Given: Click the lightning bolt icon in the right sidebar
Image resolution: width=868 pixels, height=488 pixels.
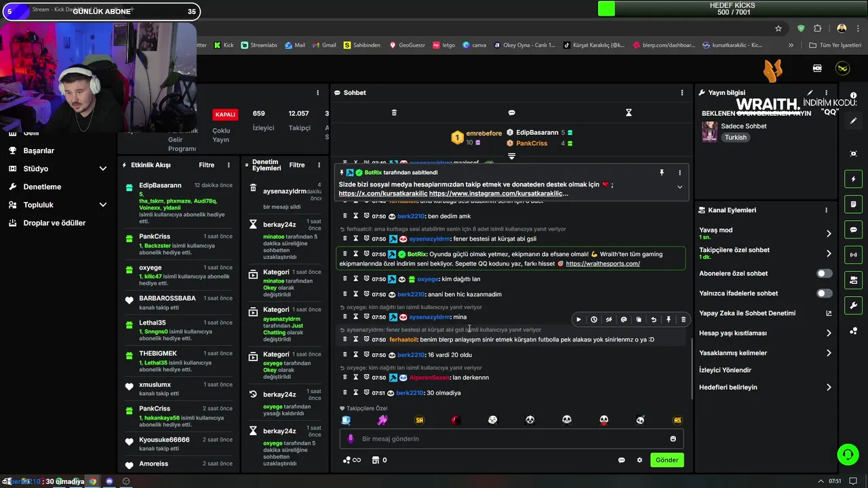Looking at the screenshot, I should 854,179.
